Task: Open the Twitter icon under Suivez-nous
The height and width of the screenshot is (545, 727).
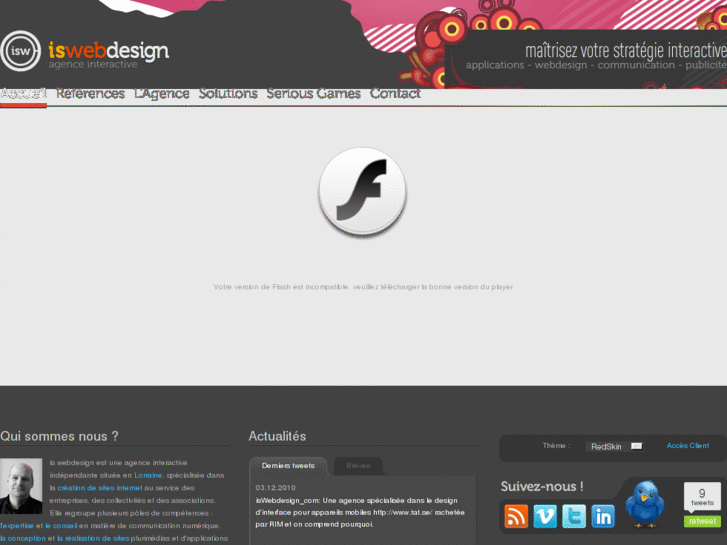Action: (x=574, y=516)
